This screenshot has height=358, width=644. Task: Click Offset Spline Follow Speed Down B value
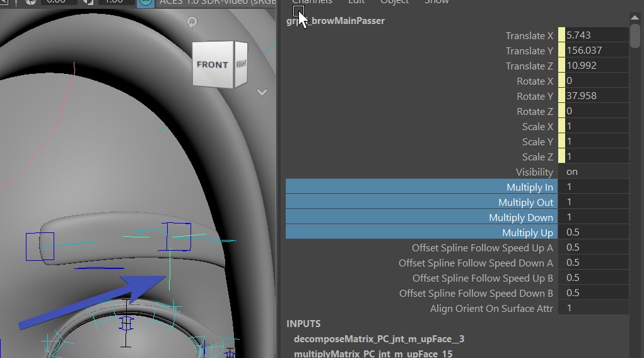tap(594, 294)
